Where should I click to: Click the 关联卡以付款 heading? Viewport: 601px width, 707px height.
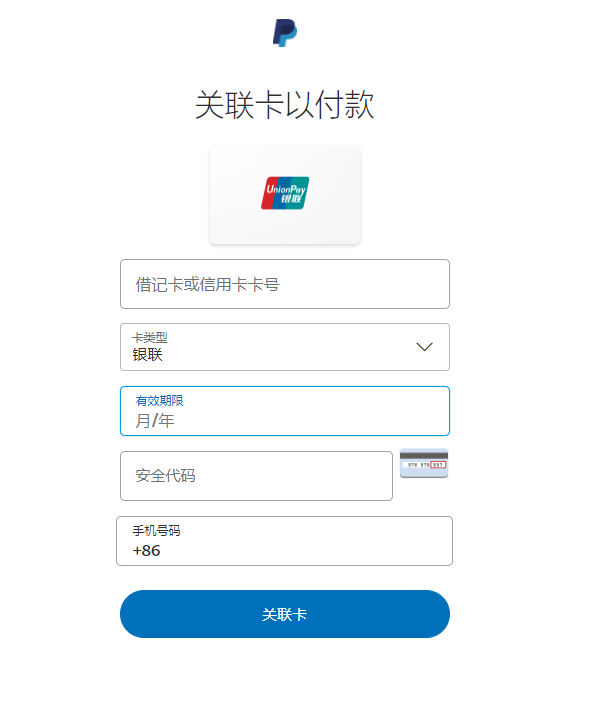285,105
